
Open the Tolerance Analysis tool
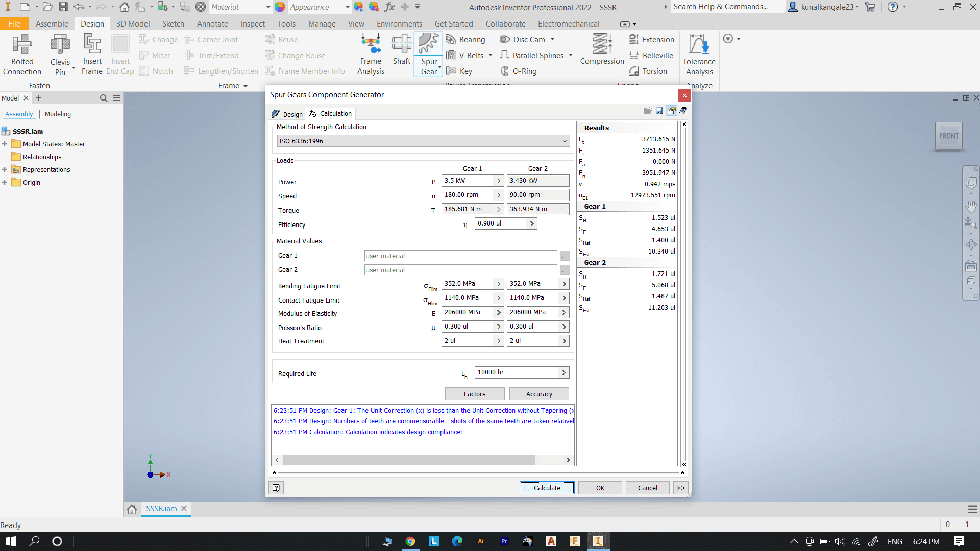coord(698,55)
